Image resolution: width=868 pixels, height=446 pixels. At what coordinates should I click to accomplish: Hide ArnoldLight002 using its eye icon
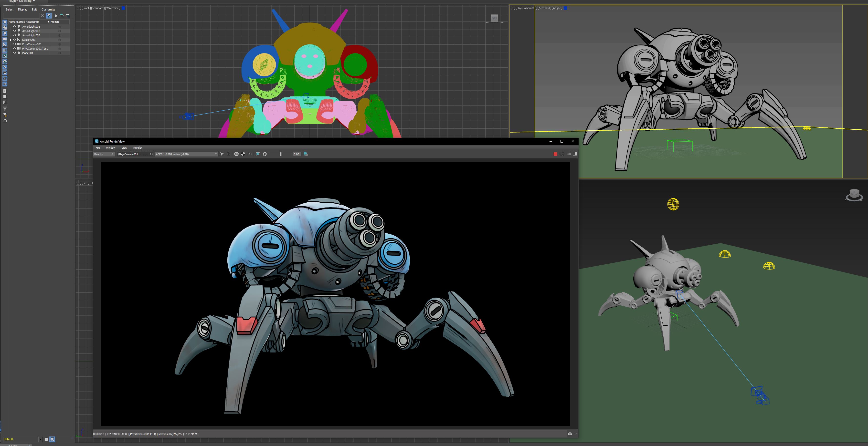point(14,31)
